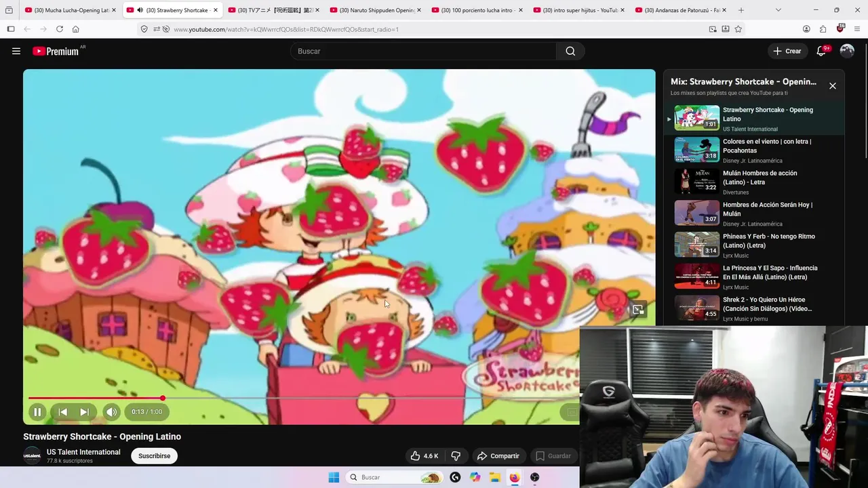Play Mulán Hombres de acción Letra

(x=754, y=182)
